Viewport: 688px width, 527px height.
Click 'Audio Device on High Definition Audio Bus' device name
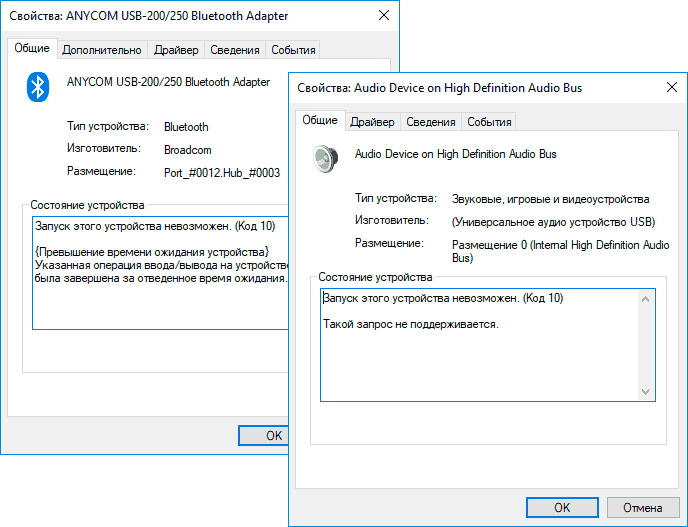(455, 154)
